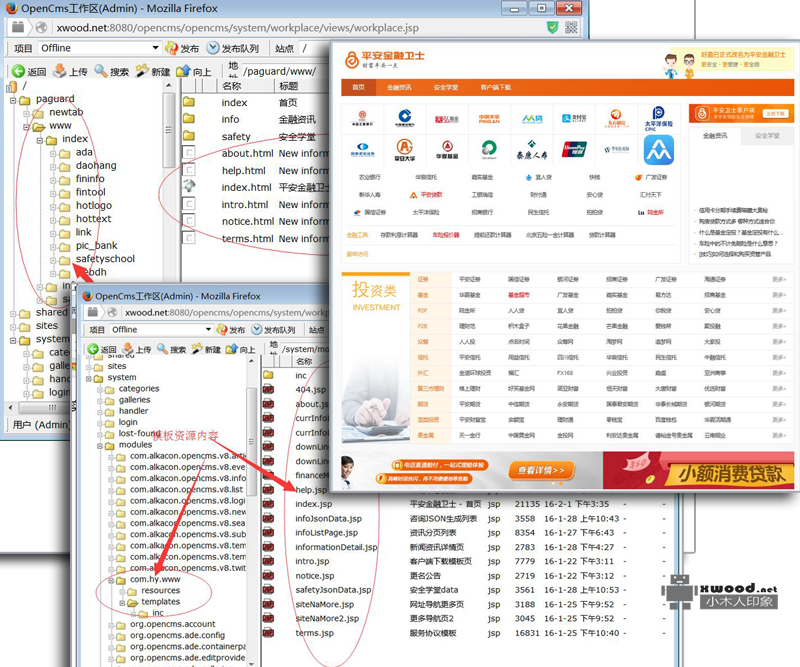Click the JSP file icon beside 404.jsp

(x=268, y=389)
